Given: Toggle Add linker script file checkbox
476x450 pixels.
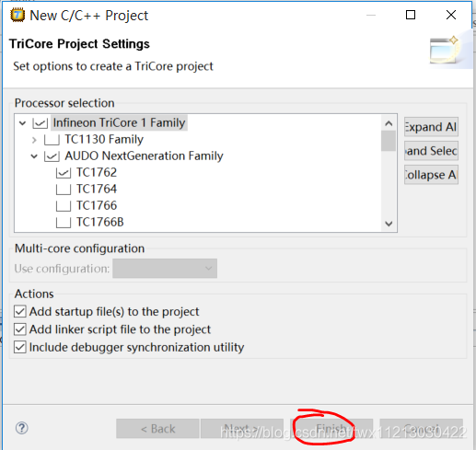Looking at the screenshot, I should pyautogui.click(x=20, y=329).
